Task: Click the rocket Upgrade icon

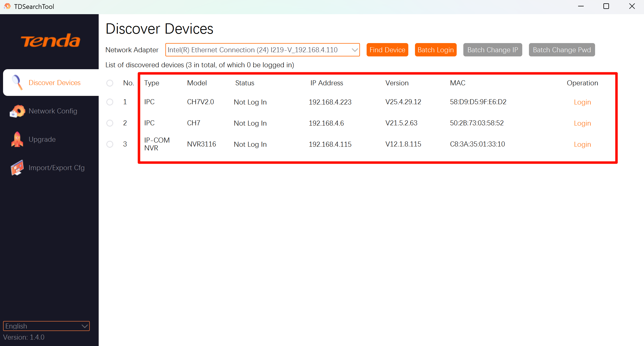Action: coord(17,139)
